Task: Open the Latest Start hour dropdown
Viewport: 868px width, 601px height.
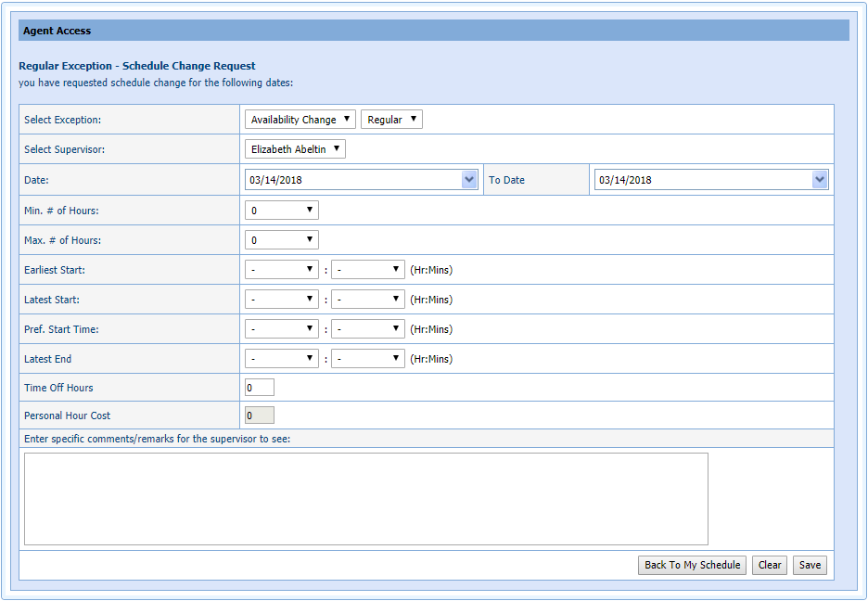Action: (281, 300)
